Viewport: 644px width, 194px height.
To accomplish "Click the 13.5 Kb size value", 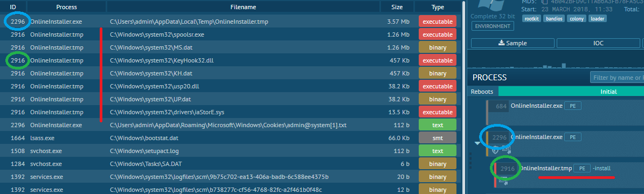I will click(x=398, y=112).
